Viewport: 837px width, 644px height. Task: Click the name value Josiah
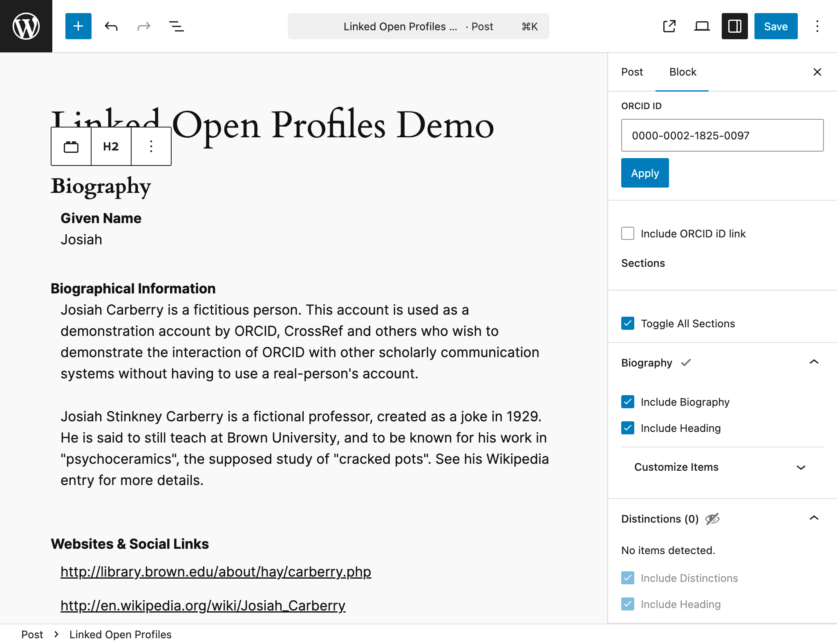pyautogui.click(x=81, y=239)
